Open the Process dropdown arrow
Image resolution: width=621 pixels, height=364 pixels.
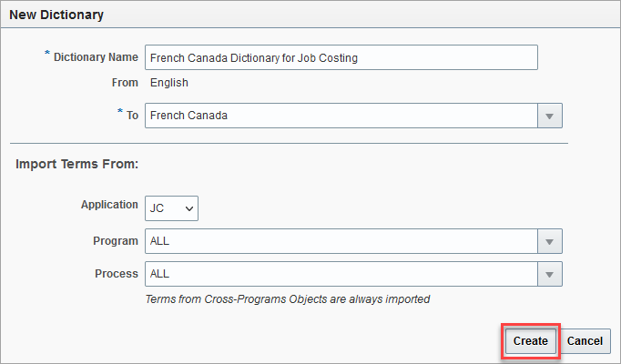coord(549,274)
